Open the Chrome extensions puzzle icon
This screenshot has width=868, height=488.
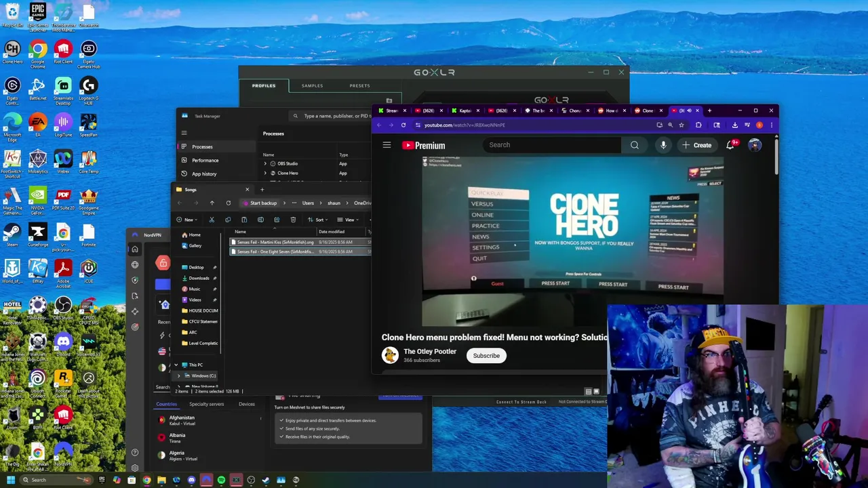pyautogui.click(x=698, y=125)
